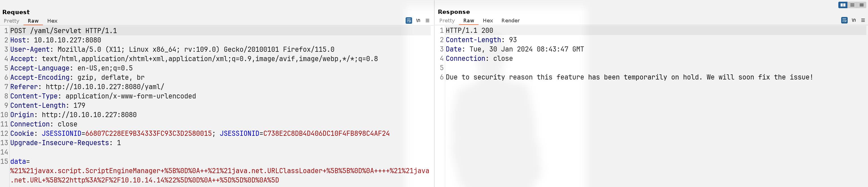Switch Response view to Pretty tab
This screenshot has height=187, width=868.
click(x=447, y=21)
